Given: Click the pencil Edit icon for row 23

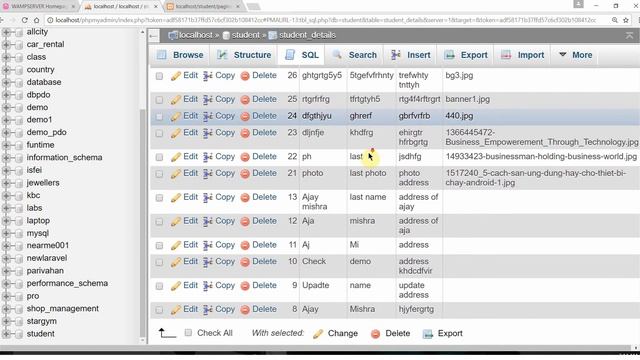Looking at the screenshot, I should (176, 133).
